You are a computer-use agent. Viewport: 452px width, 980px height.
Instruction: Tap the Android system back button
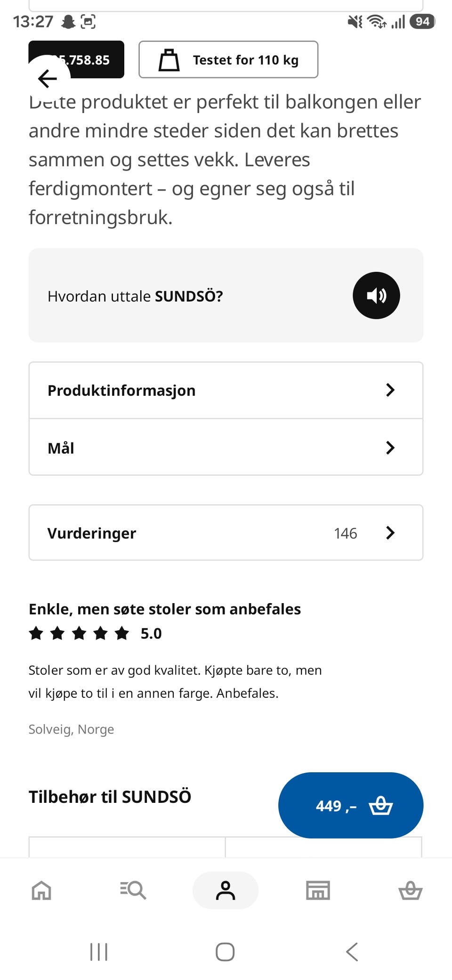(352, 952)
